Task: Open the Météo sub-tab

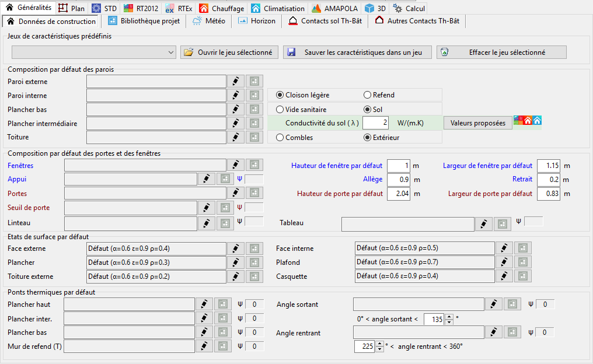Action: click(210, 21)
